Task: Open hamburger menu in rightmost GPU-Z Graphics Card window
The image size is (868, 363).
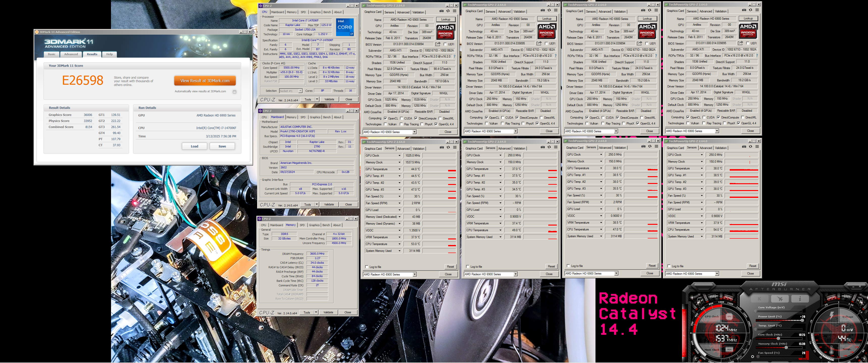Action: click(757, 10)
